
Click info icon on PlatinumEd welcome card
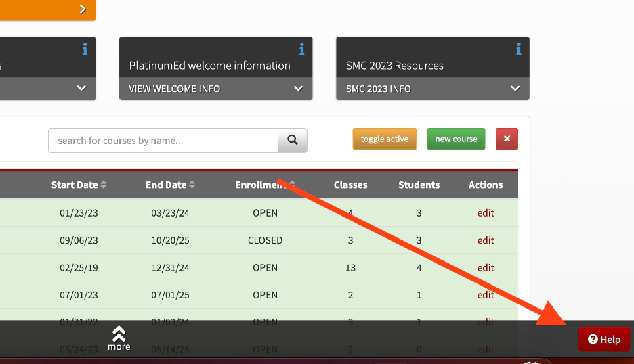point(301,49)
